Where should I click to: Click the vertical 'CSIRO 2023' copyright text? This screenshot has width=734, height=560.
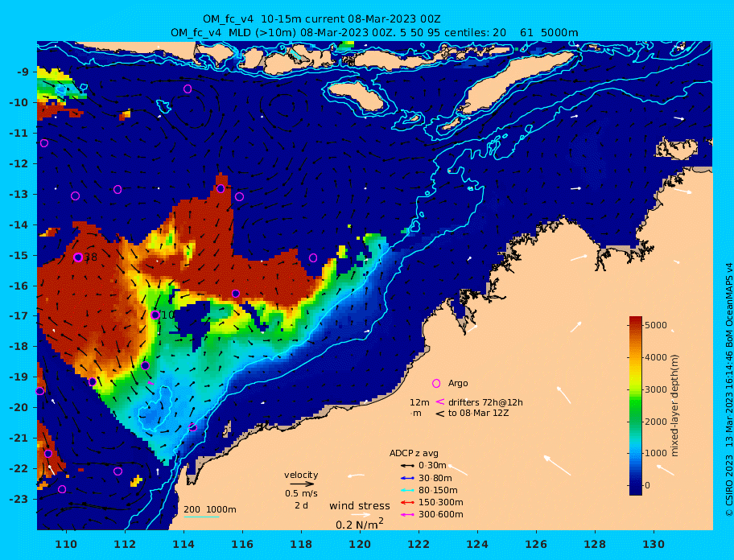pyautogui.click(x=728, y=486)
